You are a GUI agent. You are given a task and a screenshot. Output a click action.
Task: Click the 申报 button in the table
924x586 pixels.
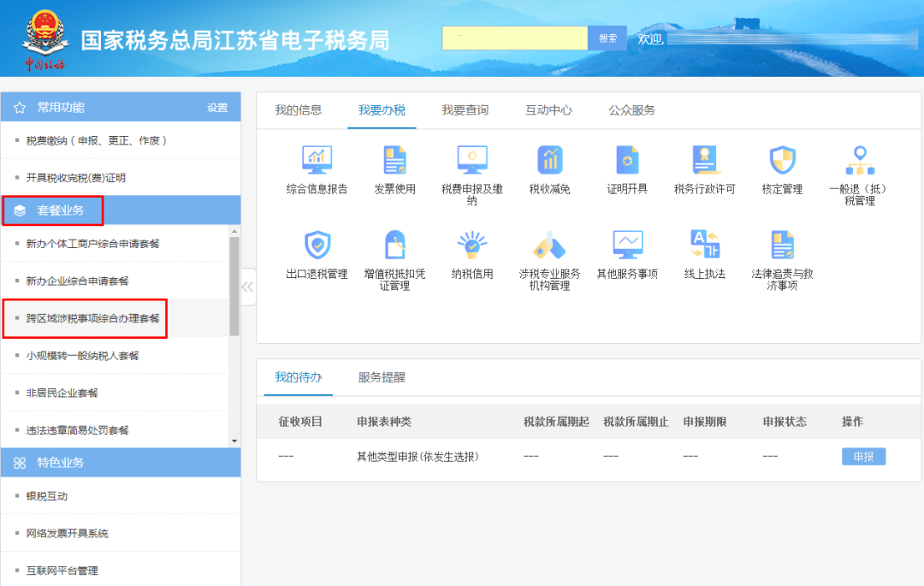click(x=863, y=457)
